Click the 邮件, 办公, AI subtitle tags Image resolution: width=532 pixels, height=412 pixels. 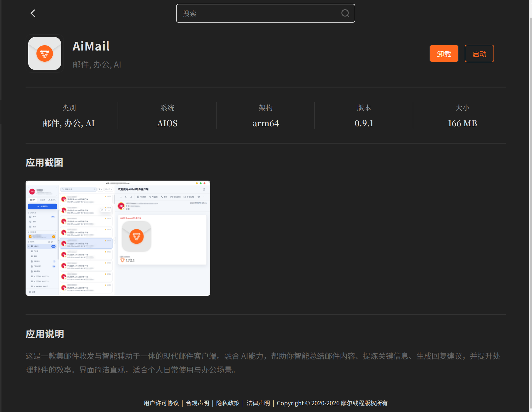coord(97,65)
